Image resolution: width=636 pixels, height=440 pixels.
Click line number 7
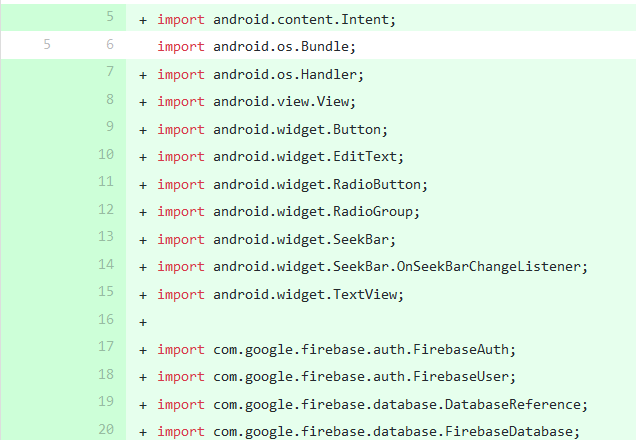click(110, 71)
